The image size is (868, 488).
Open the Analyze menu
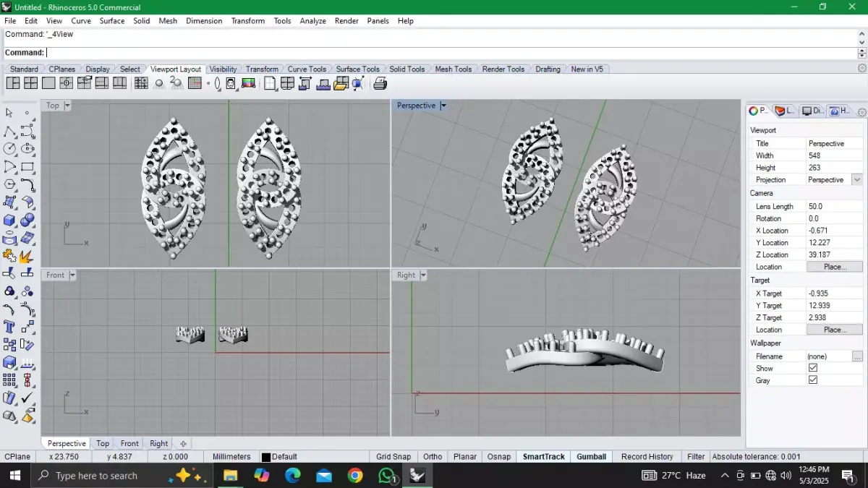pyautogui.click(x=312, y=21)
